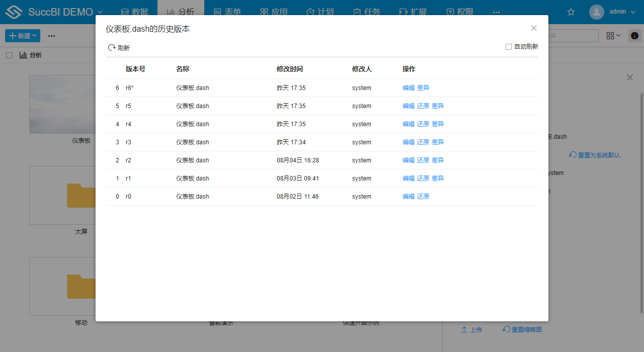
Task: Expand the SuccBI DEMO project dropdown
Action: 100,12
